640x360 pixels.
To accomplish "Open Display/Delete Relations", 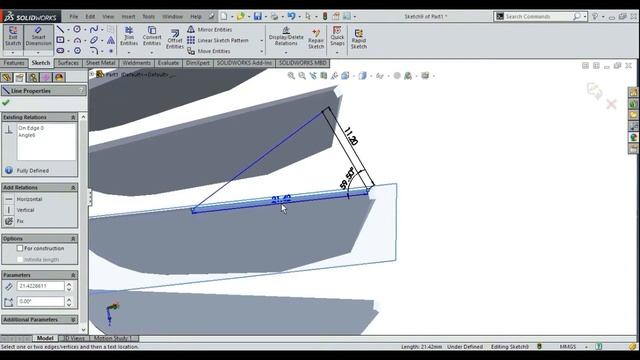I will [286, 37].
